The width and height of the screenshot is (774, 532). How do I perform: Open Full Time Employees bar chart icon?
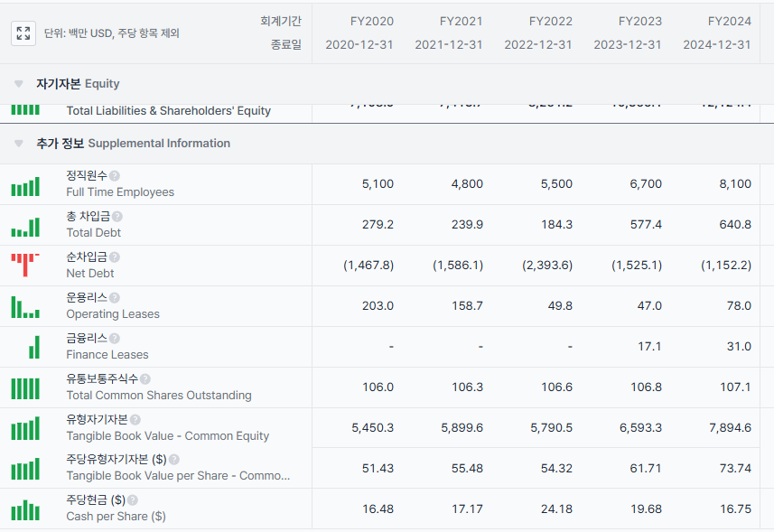point(25,186)
